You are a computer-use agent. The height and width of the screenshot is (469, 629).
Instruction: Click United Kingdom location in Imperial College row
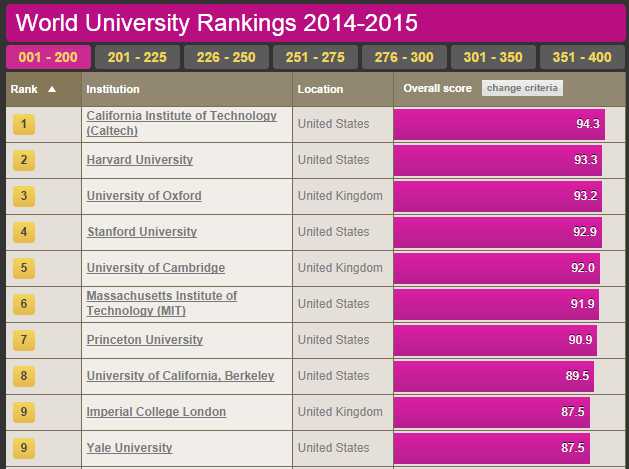[x=340, y=412]
